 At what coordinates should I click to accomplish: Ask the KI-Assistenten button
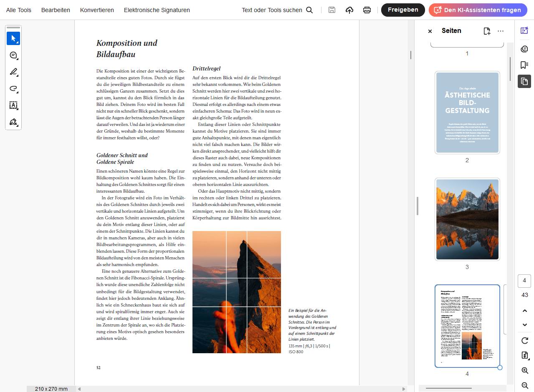point(478,10)
